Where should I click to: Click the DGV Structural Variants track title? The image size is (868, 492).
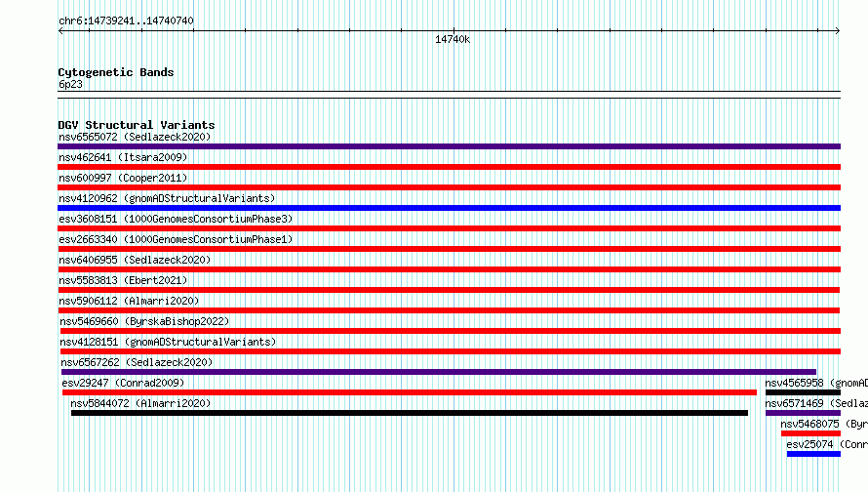point(137,125)
